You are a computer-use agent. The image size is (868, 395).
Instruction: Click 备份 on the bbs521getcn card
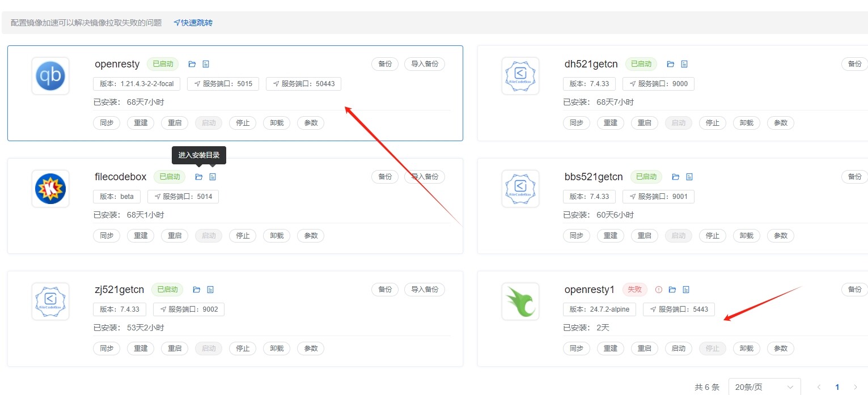click(854, 177)
